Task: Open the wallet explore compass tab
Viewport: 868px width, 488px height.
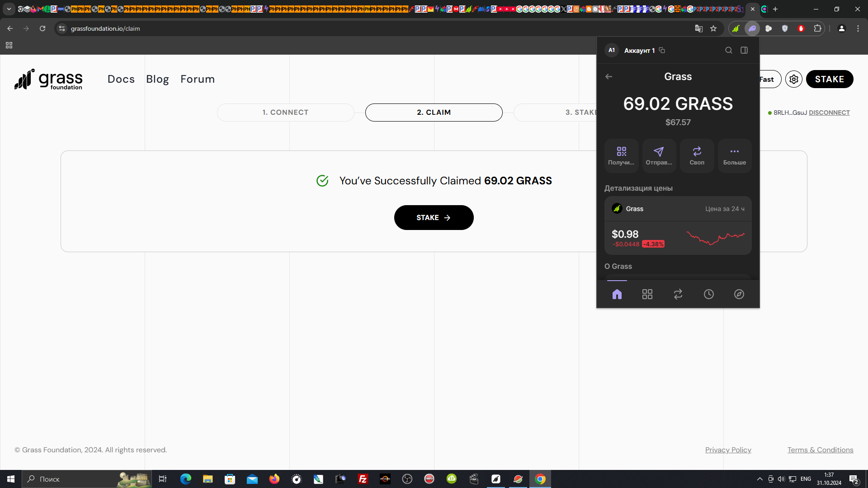Action: pyautogui.click(x=739, y=294)
